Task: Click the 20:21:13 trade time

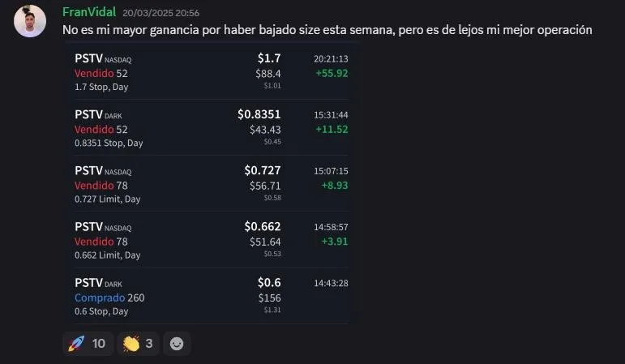Action: click(x=331, y=59)
